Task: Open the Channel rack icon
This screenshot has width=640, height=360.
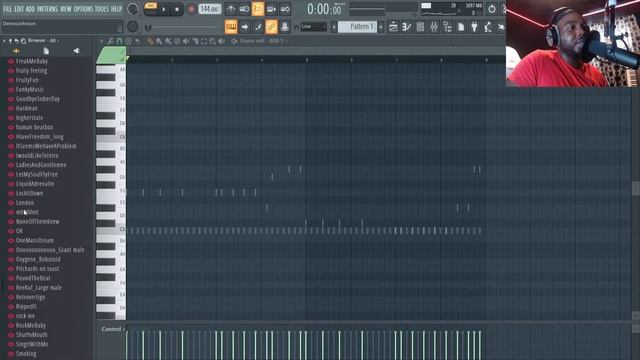Action: 420,27
